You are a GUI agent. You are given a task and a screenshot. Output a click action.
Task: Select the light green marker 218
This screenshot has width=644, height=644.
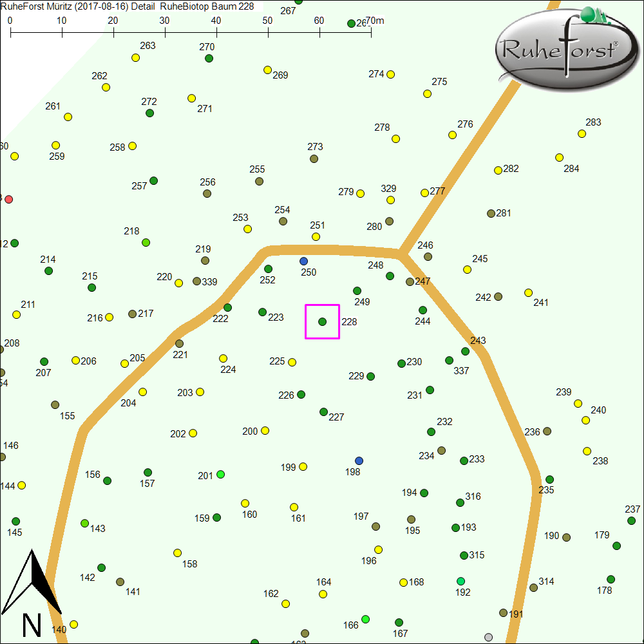click(146, 242)
